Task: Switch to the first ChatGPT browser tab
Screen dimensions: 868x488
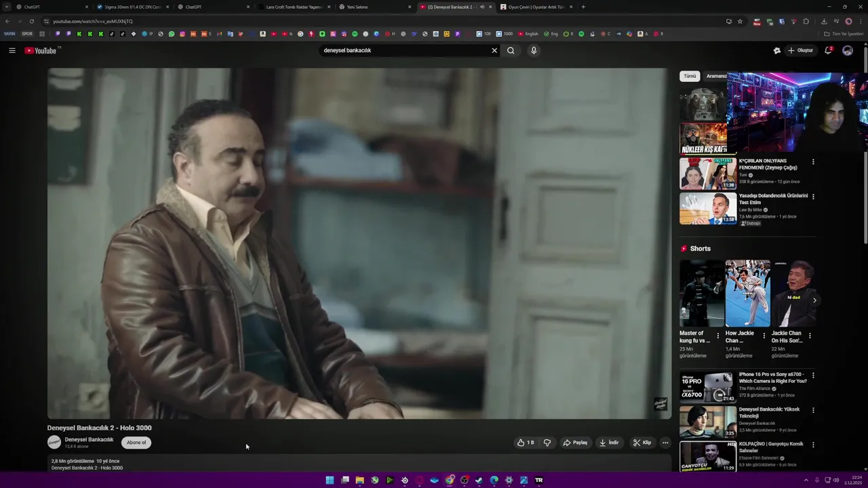Action: coord(51,7)
